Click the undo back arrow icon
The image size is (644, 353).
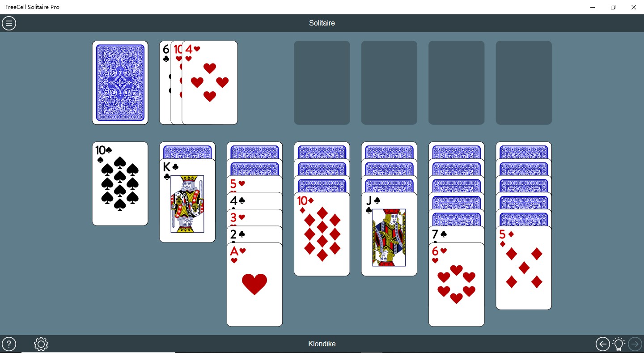[x=603, y=344]
